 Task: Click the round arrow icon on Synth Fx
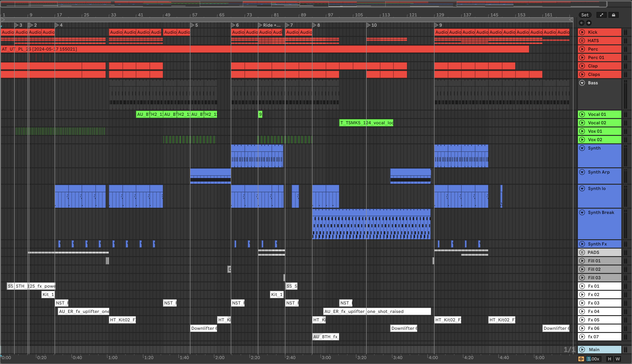[x=582, y=244]
